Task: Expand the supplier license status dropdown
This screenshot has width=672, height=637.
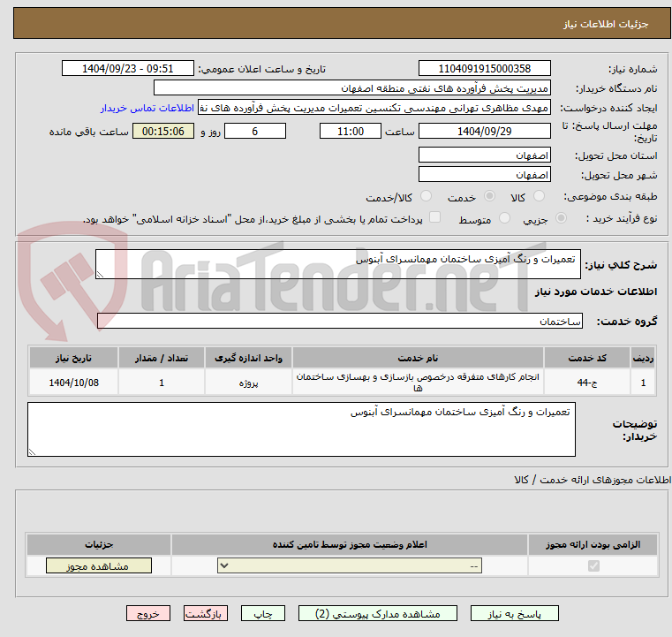Action: [350, 566]
